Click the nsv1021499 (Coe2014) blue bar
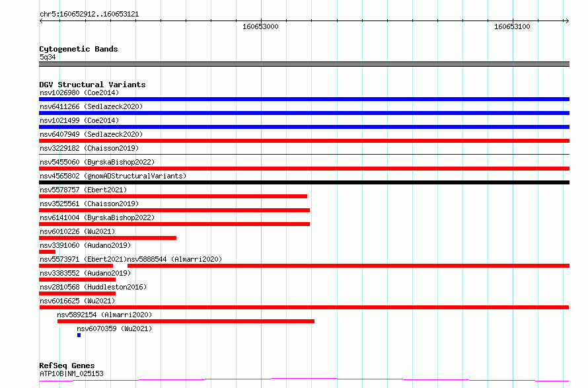The image size is (588, 388). click(304, 127)
